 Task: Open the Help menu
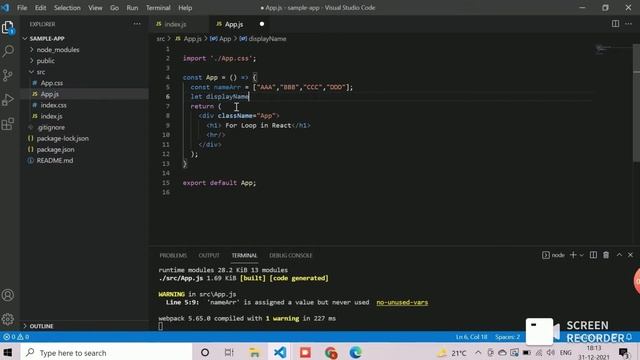(x=185, y=8)
